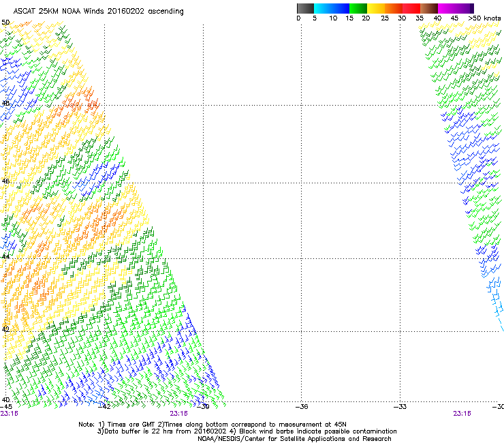Click the latitude axis label '44'
Viewport: 504px width, 443px height.
click(5, 257)
